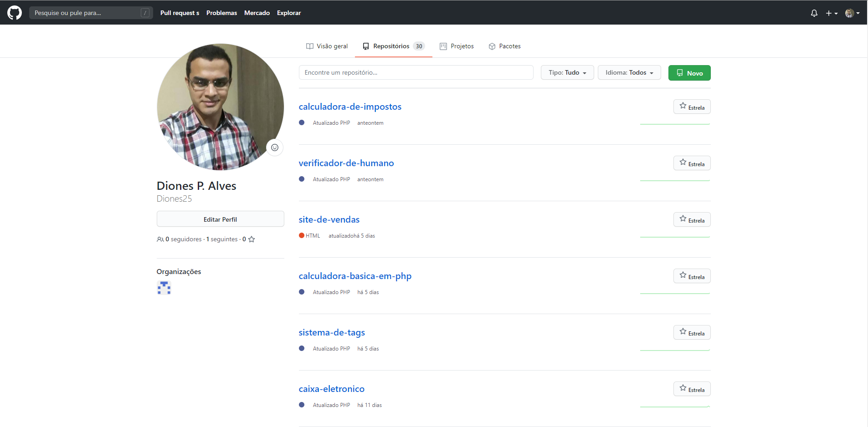The image size is (868, 427).
Task: Open the verificador-de-humano repository link
Action: click(346, 163)
